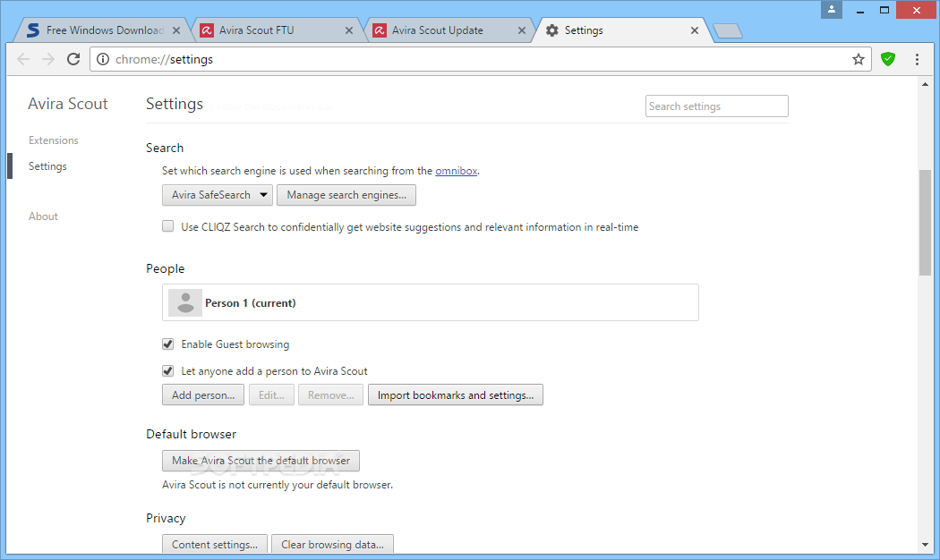Screen dimensions: 940x560
Task: Click the user profile icon in title bar
Action: [832, 10]
